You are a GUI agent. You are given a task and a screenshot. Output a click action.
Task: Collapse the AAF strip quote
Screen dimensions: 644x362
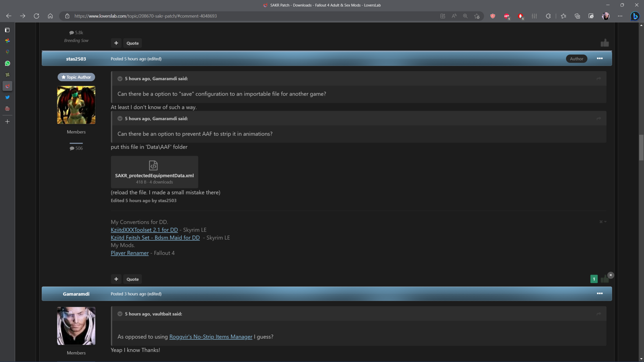point(120,118)
